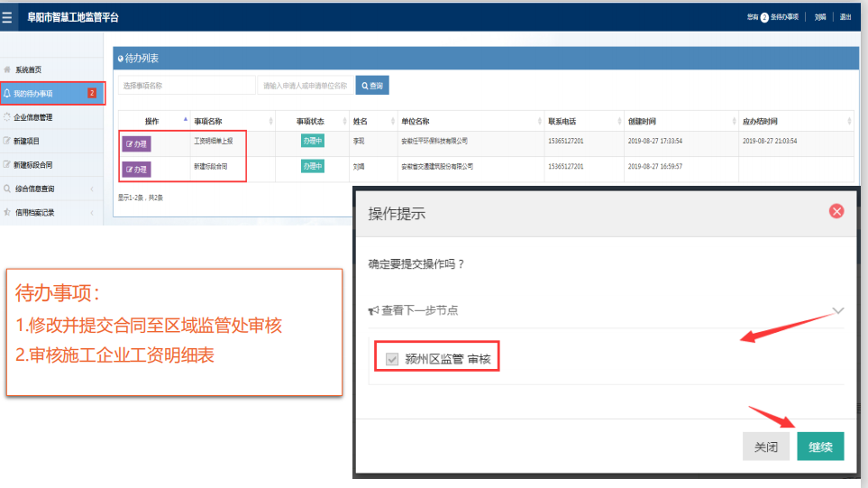The image size is (868, 488).
Task: Click the 选择事项名称 input field
Action: pyautogui.click(x=187, y=86)
